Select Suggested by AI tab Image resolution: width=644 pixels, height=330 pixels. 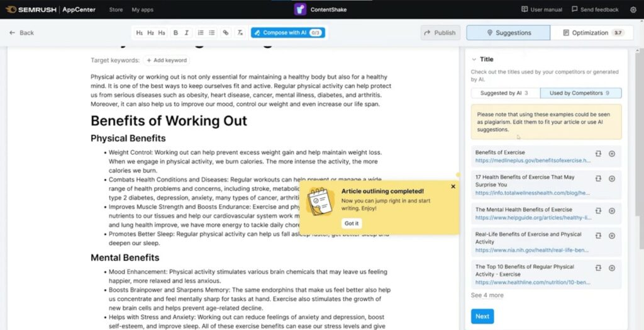pos(505,93)
